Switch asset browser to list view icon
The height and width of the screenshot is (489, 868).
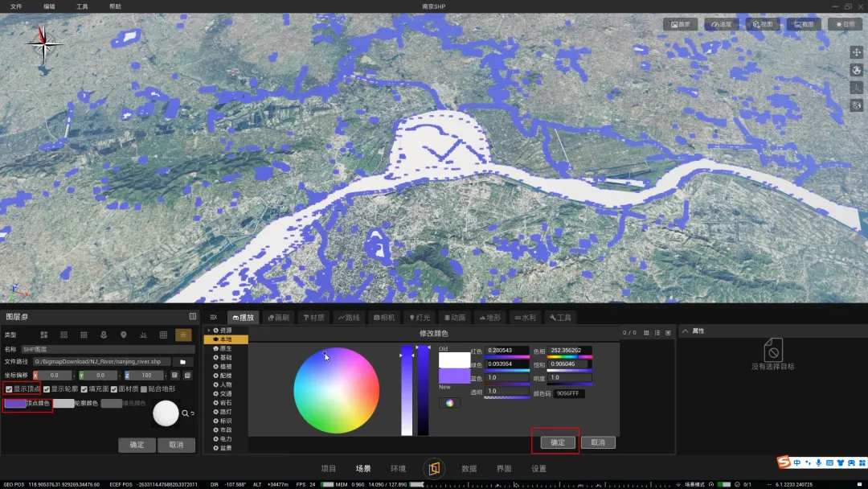pos(657,333)
